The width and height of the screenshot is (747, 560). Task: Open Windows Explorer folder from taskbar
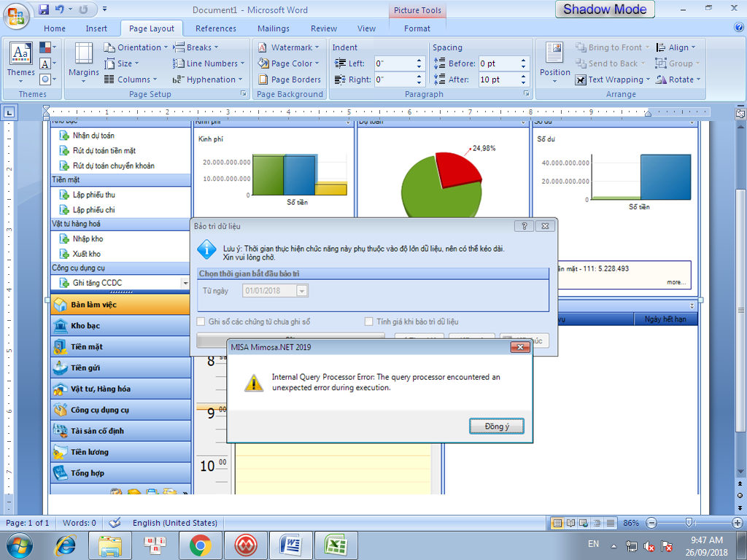(111, 545)
